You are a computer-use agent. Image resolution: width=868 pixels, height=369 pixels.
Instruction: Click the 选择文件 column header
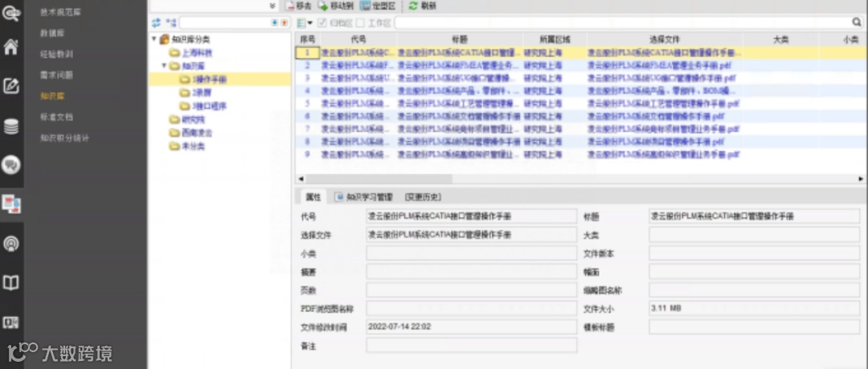pyautogui.click(x=665, y=39)
